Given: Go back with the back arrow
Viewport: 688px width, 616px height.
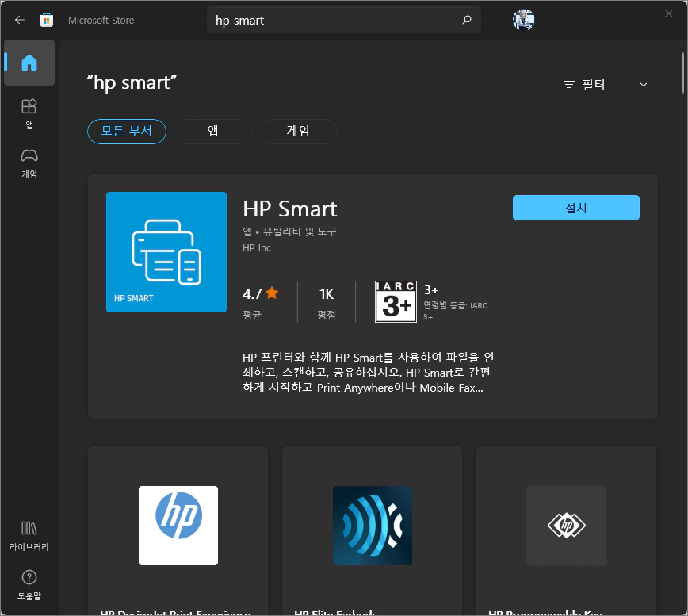Looking at the screenshot, I should point(20,20).
